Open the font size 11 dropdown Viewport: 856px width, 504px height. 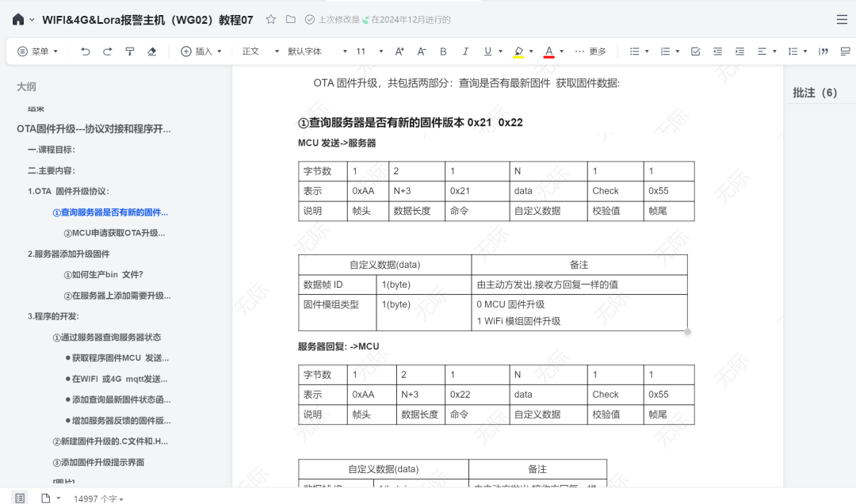tap(369, 52)
